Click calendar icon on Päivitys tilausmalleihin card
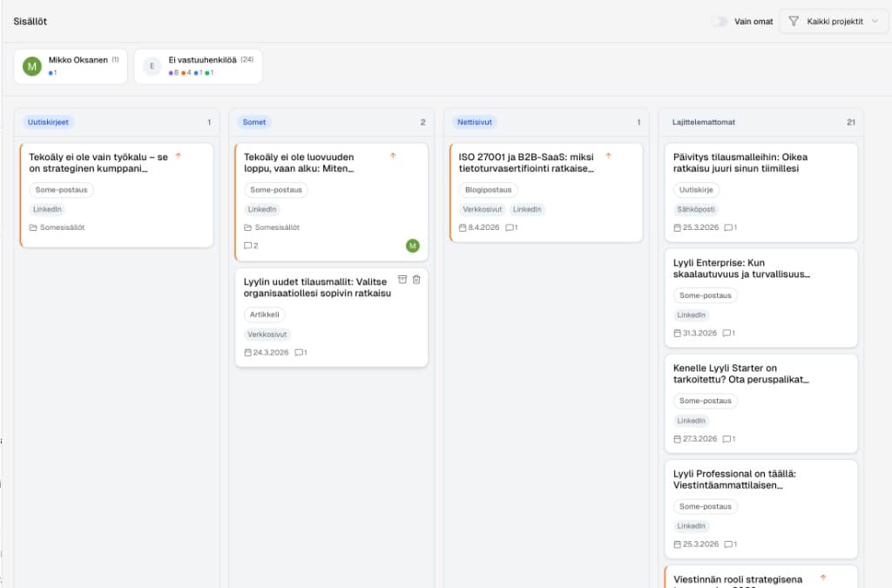The height and width of the screenshot is (588, 892). pyautogui.click(x=677, y=227)
